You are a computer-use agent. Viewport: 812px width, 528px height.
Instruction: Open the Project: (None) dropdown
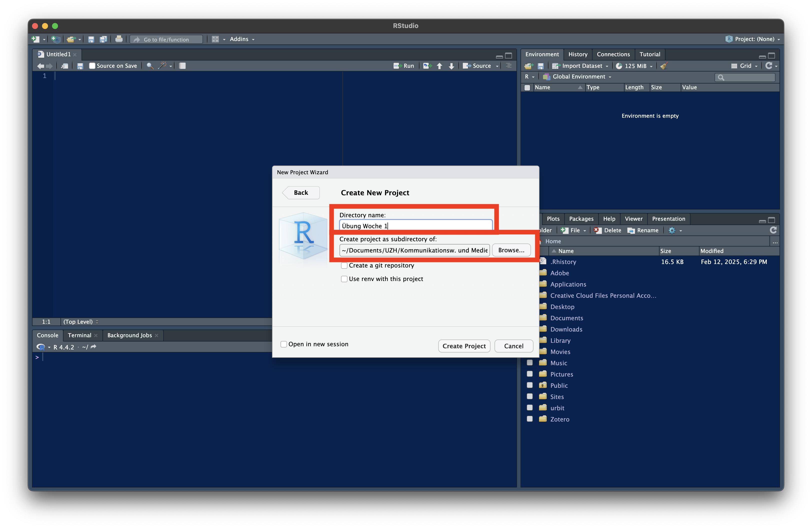click(753, 39)
